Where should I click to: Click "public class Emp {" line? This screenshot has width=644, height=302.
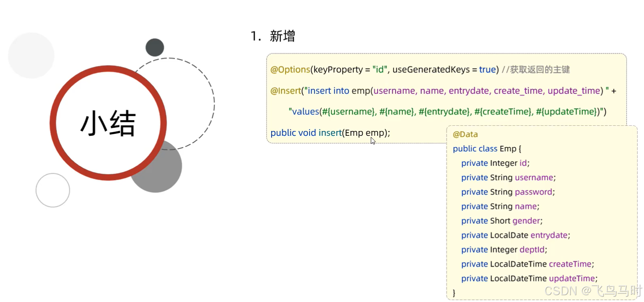pos(487,149)
